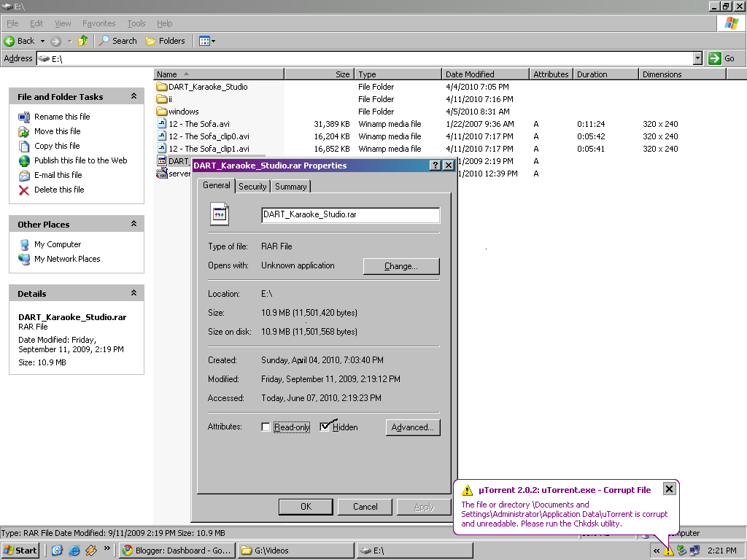The height and width of the screenshot is (560, 747).
Task: Open the View menu
Action: pos(63,23)
